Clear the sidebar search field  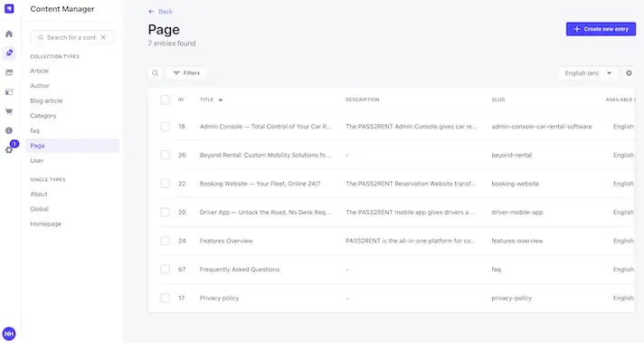(x=103, y=37)
